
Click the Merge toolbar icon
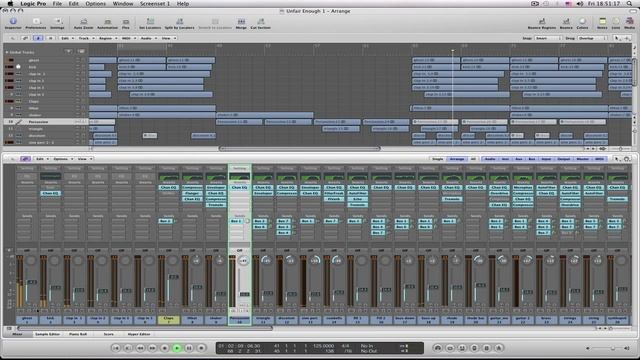(x=241, y=22)
